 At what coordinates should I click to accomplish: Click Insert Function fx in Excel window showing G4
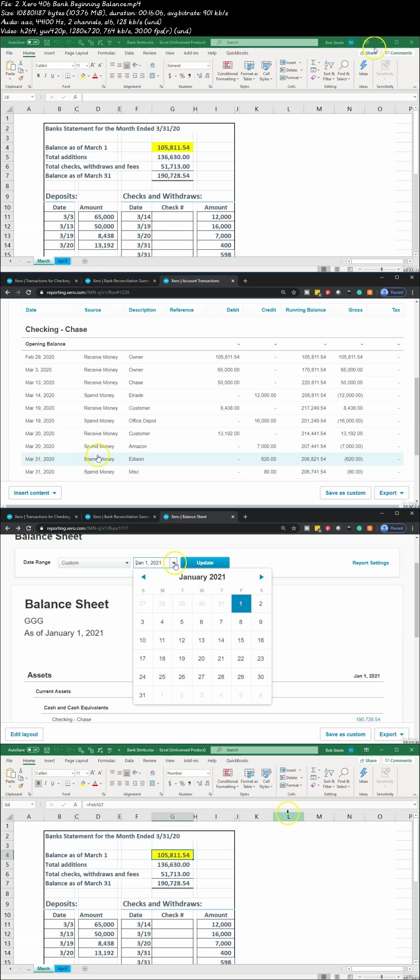[75, 804]
